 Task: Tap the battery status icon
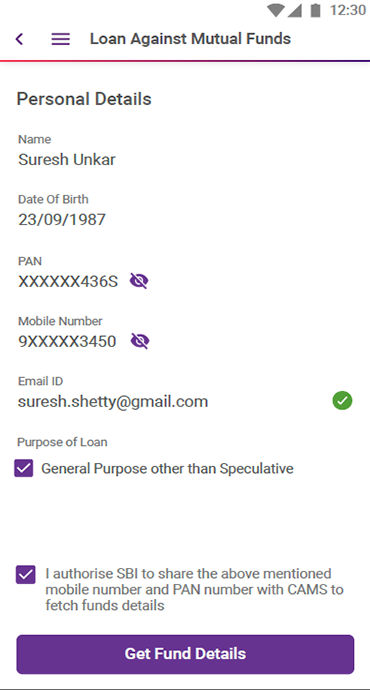315,10
